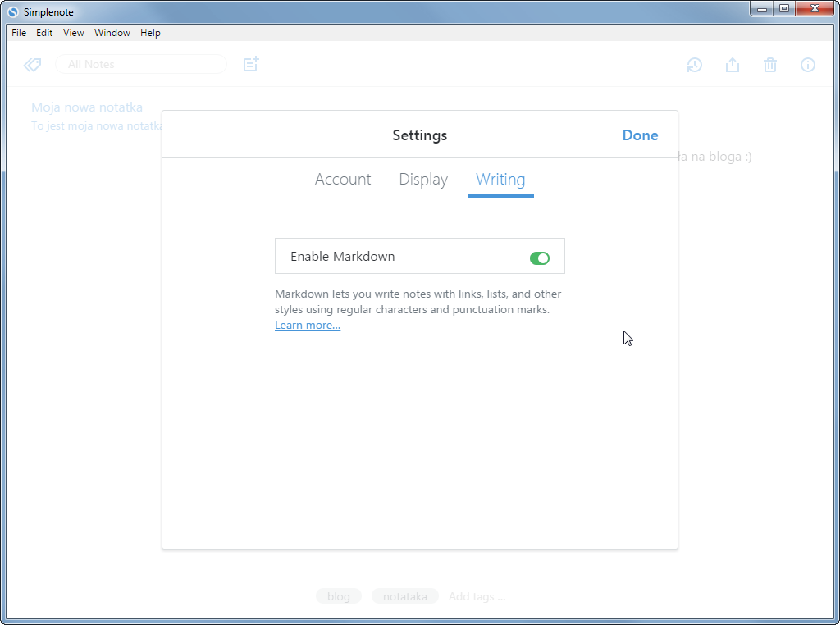Open the Edit menu
Screen dimensions: 840x625
(44, 33)
